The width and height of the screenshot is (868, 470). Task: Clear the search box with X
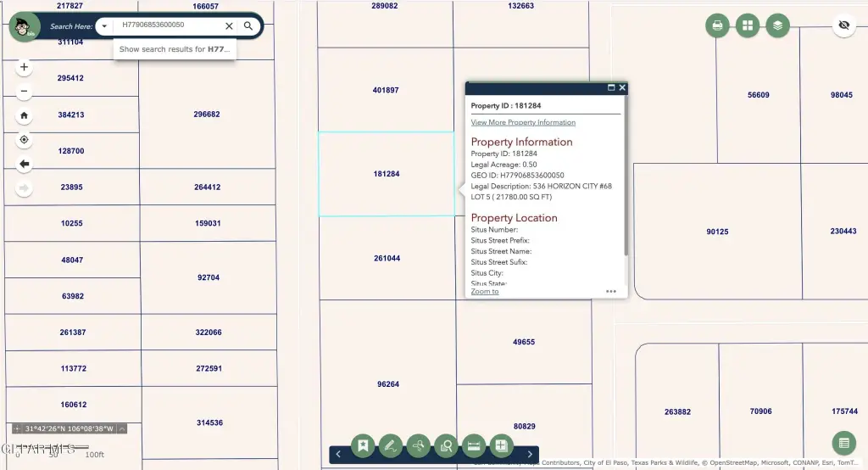(x=229, y=26)
